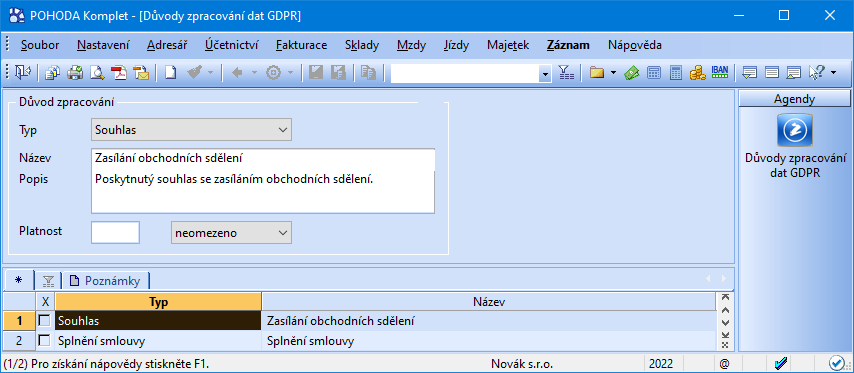854x373 pixels.
Task: Open the Nápověda menu
Action: (635, 45)
